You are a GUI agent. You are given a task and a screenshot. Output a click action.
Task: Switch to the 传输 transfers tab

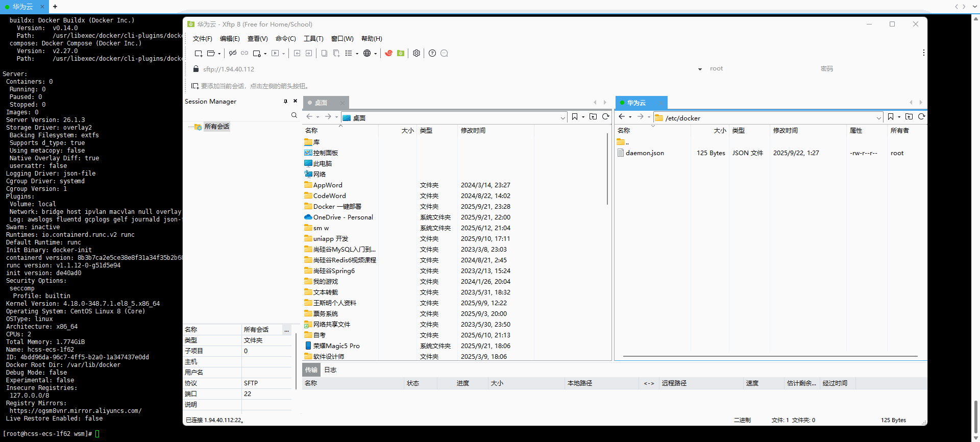pos(311,370)
